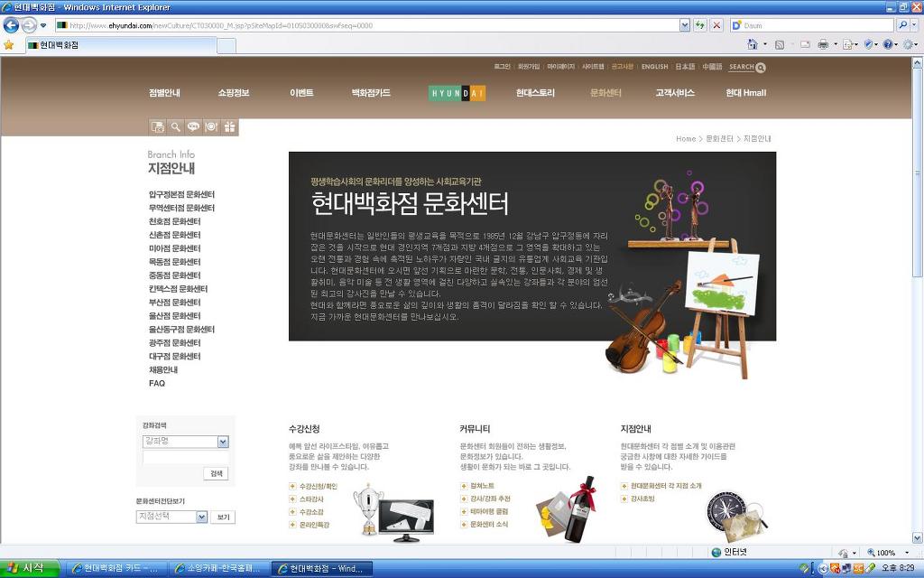
Task: Click the 수강신청/확인 link
Action: coord(319,487)
